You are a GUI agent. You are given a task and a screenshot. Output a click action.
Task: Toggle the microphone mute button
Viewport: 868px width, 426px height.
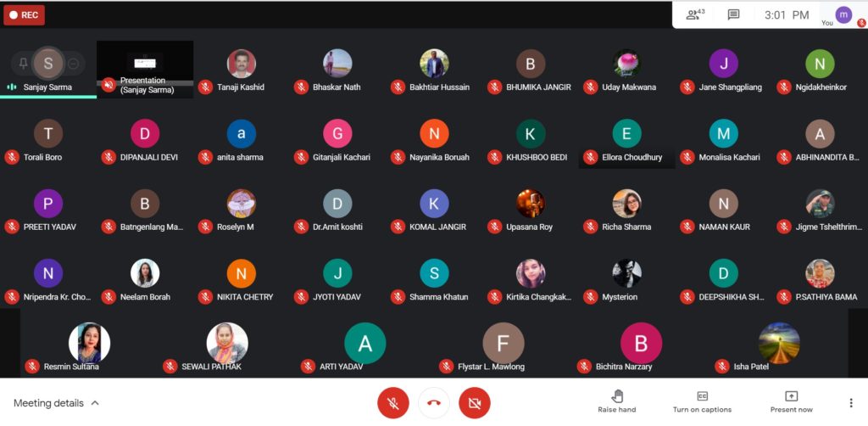393,403
